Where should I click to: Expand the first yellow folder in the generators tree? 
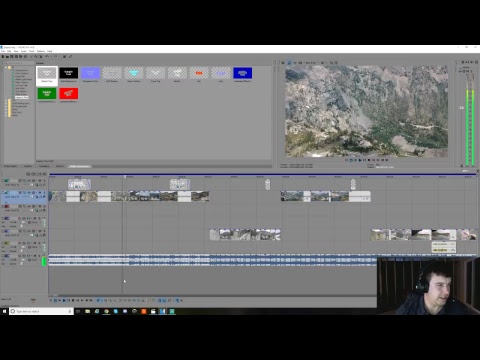[x=6, y=100]
